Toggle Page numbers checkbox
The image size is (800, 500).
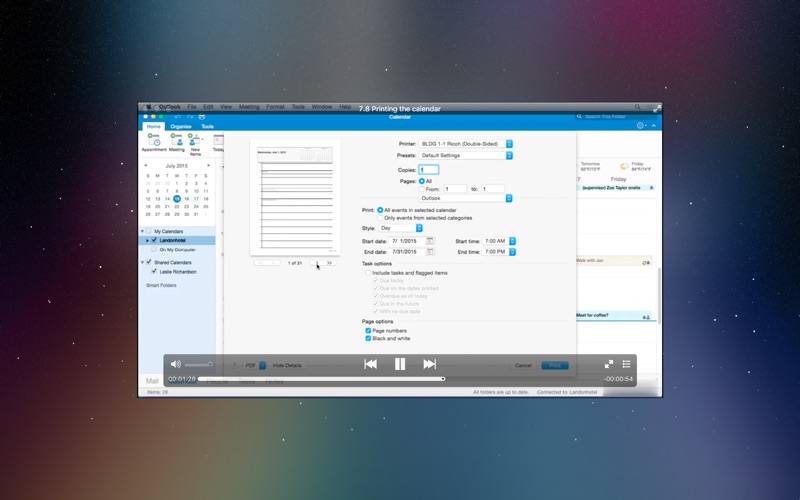368,331
